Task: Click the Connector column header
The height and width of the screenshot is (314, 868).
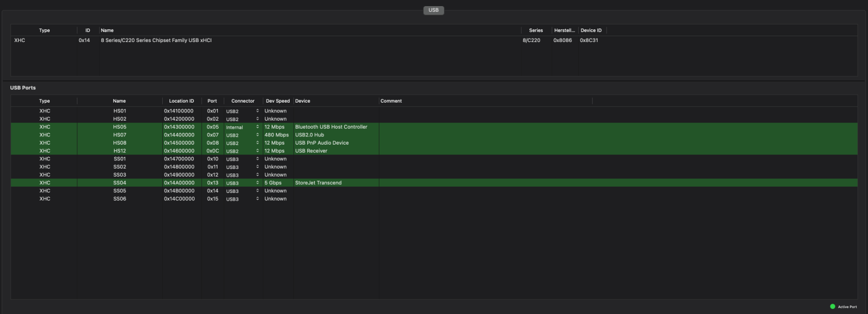Action: point(243,101)
